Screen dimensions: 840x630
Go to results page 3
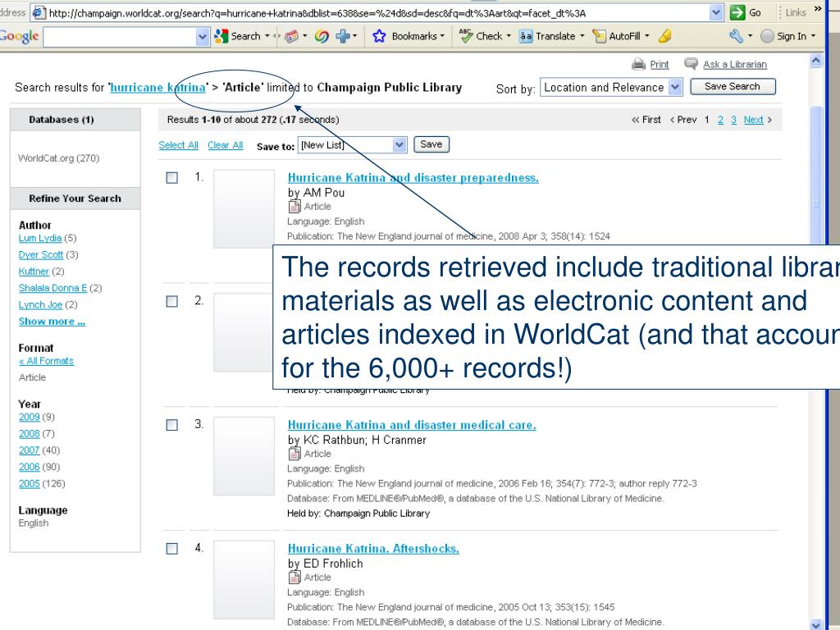[x=733, y=120]
